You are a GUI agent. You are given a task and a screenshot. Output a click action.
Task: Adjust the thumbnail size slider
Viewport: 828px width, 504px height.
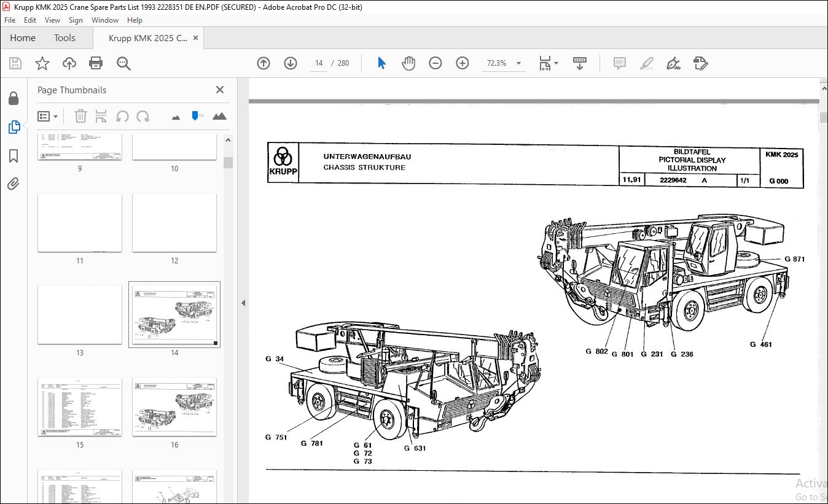tap(197, 115)
